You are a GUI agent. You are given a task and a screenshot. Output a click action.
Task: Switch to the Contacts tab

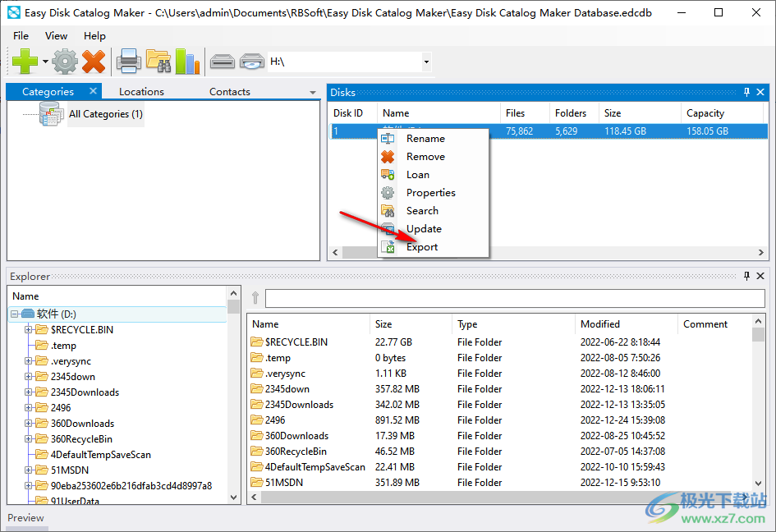coord(230,92)
